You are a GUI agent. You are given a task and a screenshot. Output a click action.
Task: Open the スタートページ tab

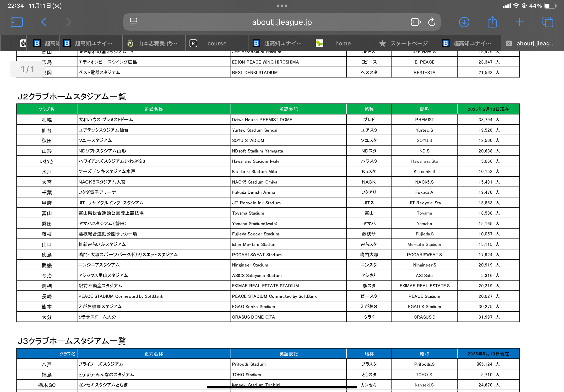409,44
